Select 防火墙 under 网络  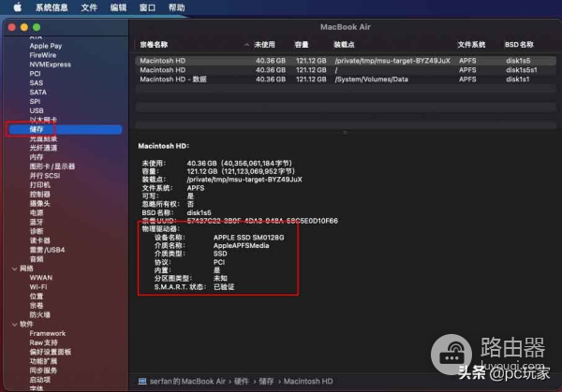click(x=39, y=315)
